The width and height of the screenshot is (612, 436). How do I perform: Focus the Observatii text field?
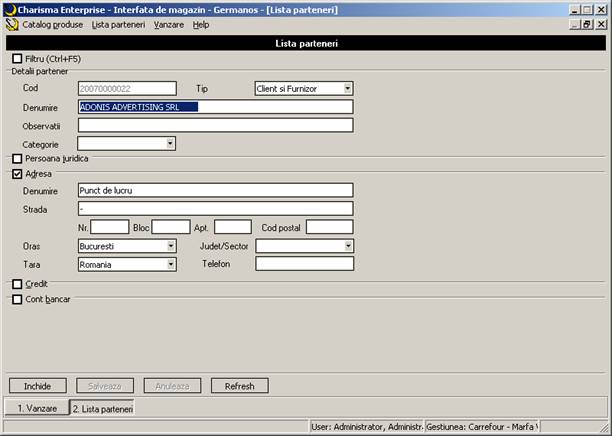coord(215,125)
